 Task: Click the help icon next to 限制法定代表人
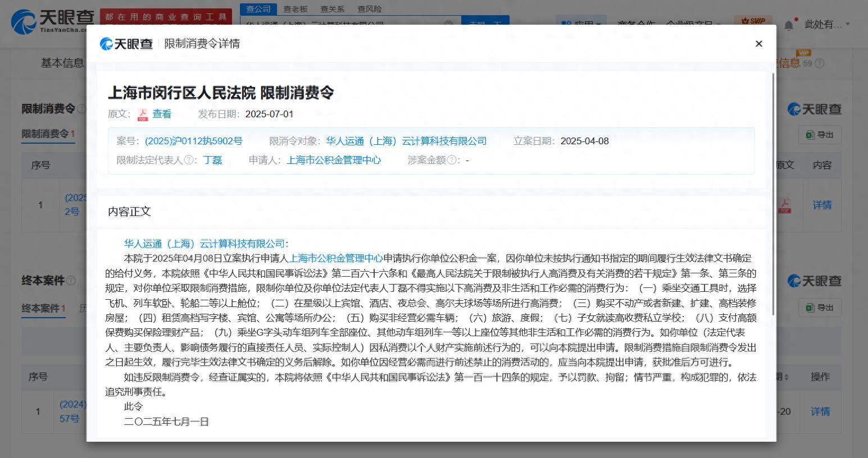point(188,160)
